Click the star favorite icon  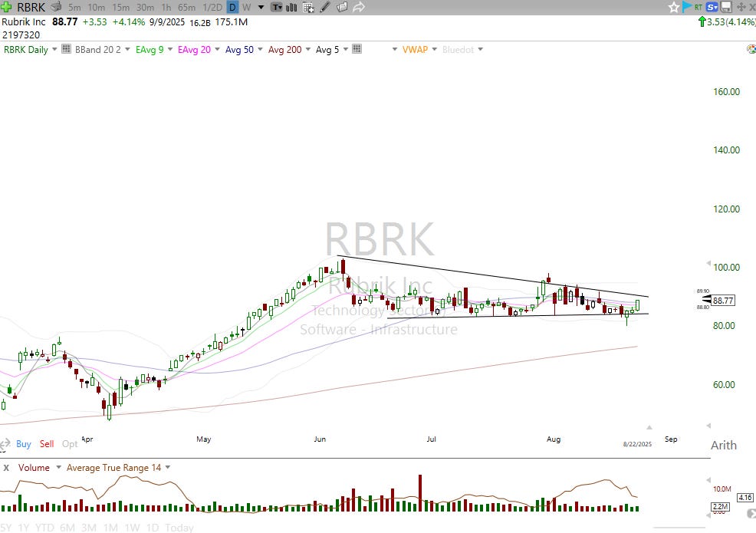tap(673, 7)
